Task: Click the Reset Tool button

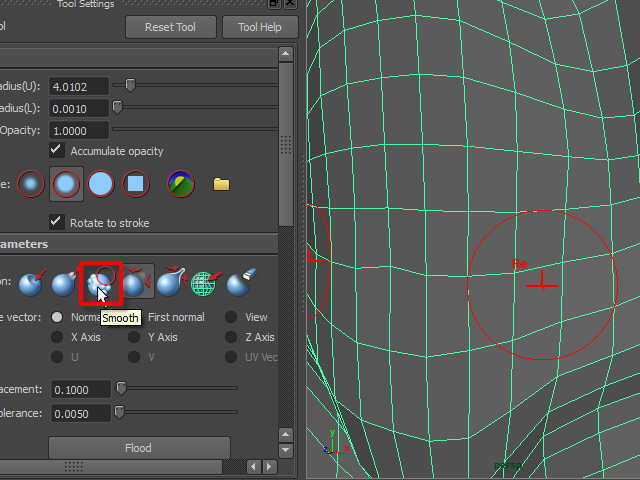Action: [x=170, y=27]
